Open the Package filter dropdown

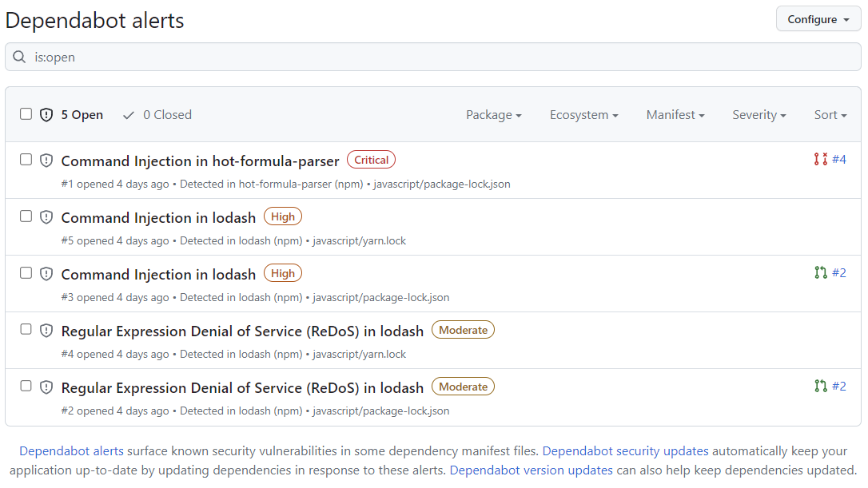pyautogui.click(x=493, y=114)
